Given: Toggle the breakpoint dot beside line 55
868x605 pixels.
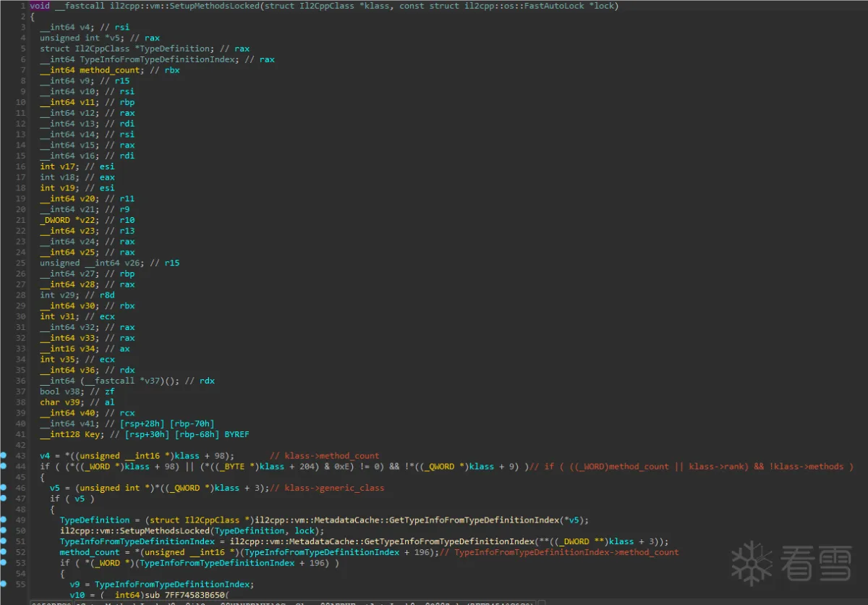Looking at the screenshot, I should 4,584.
